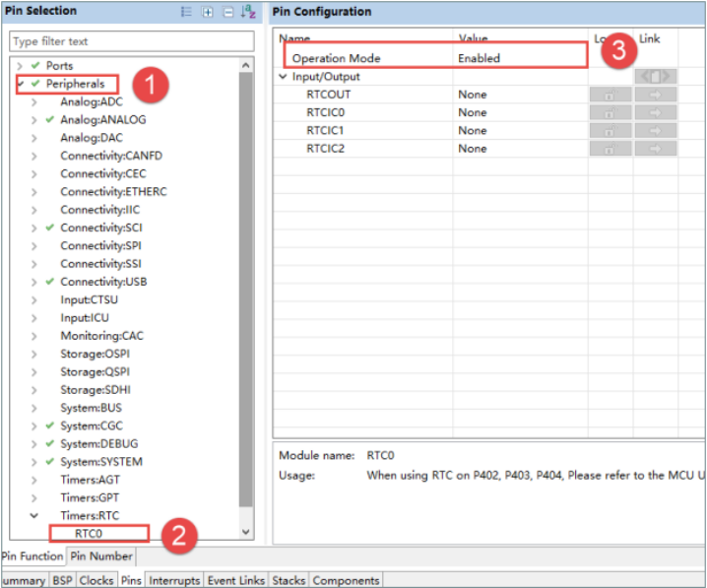707x588 pixels.
Task: Click the link arrow icon for RTCIC1 row
Action: (x=656, y=130)
